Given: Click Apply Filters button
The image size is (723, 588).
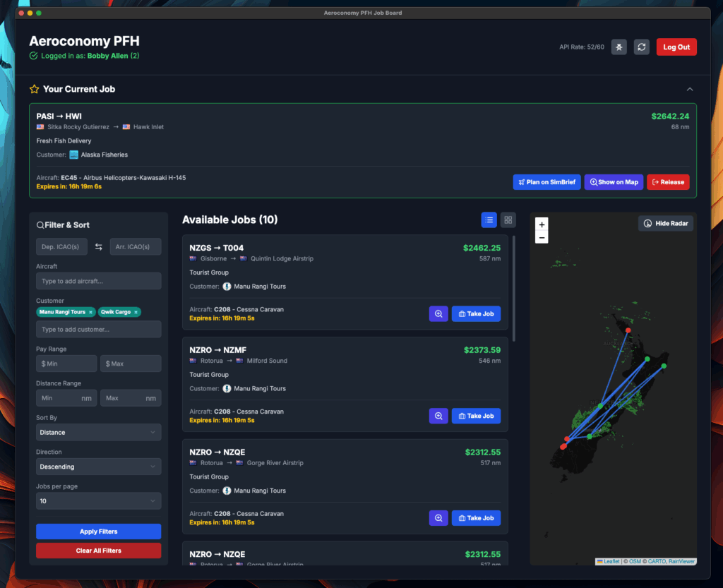Looking at the screenshot, I should pos(99,532).
